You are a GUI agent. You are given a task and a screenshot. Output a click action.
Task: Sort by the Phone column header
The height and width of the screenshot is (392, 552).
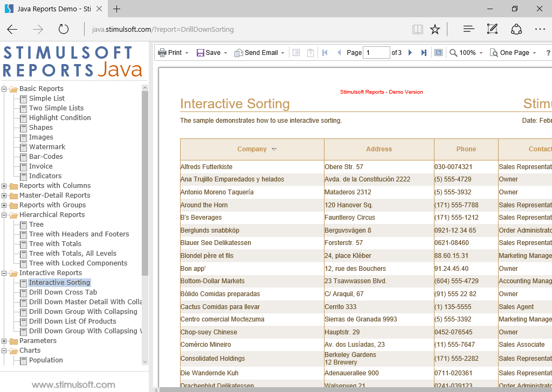pos(466,149)
